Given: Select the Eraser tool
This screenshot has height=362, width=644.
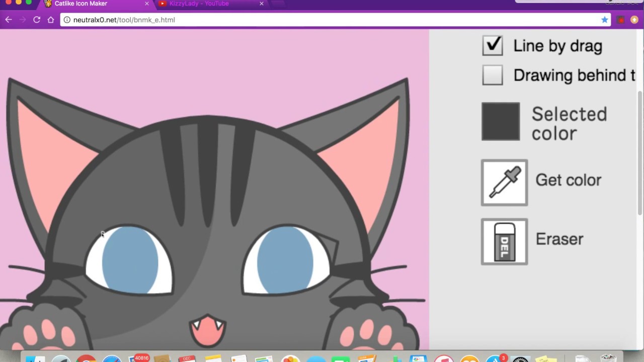Looking at the screenshot, I should [x=504, y=242].
